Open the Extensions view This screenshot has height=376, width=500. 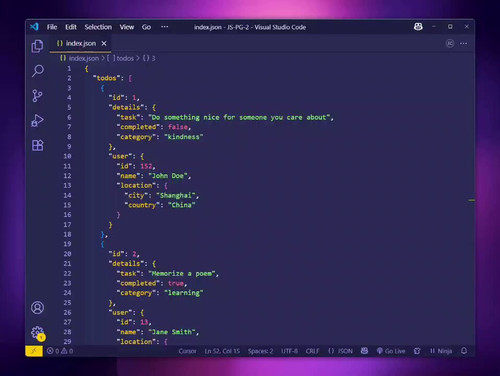(38, 145)
